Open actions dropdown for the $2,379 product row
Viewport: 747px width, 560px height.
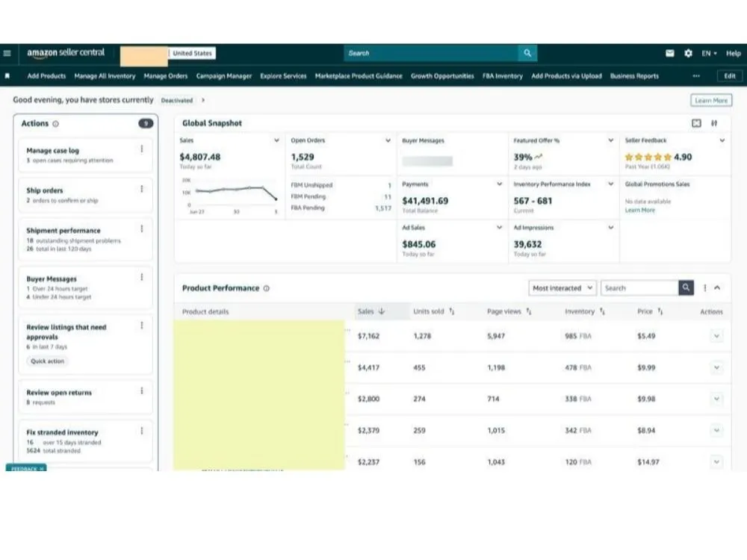point(716,431)
